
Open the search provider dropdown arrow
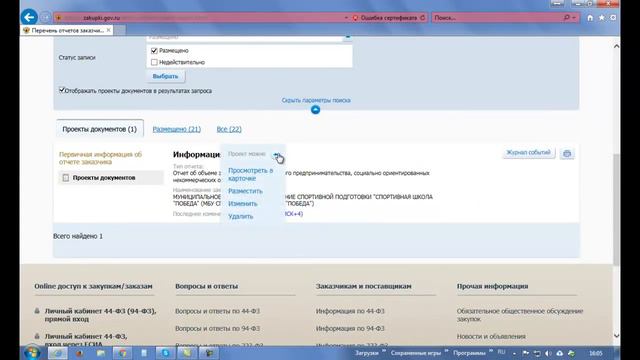(x=574, y=18)
